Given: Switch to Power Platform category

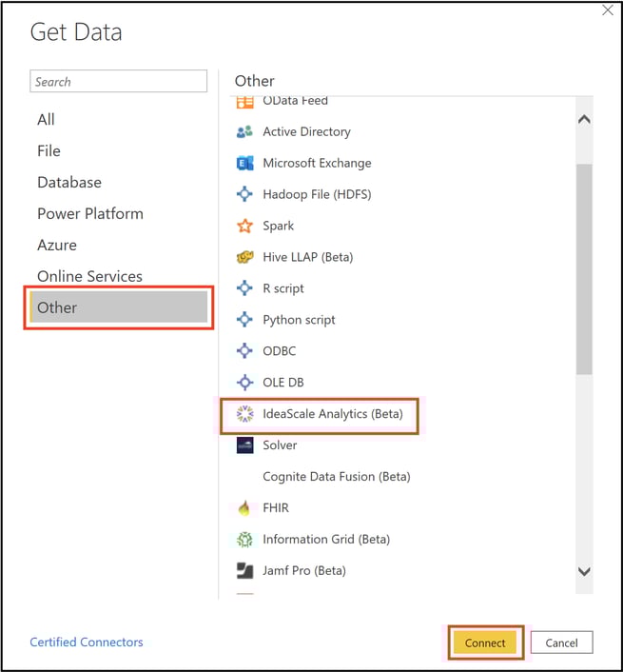Looking at the screenshot, I should [119, 213].
